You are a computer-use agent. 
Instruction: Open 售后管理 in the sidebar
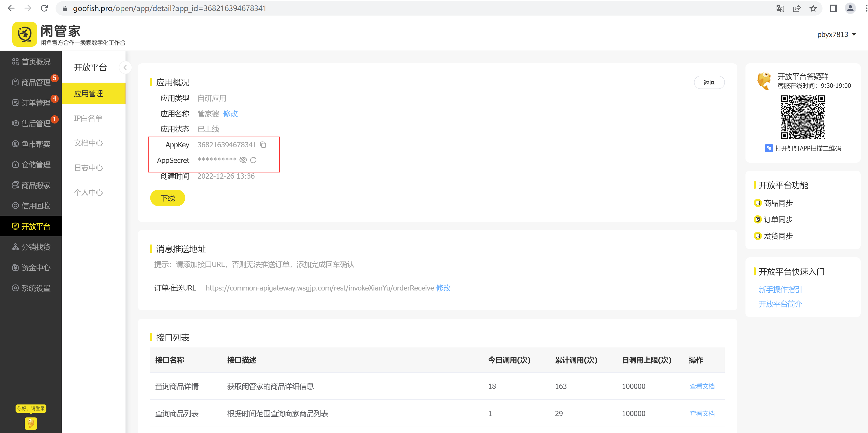click(31, 124)
